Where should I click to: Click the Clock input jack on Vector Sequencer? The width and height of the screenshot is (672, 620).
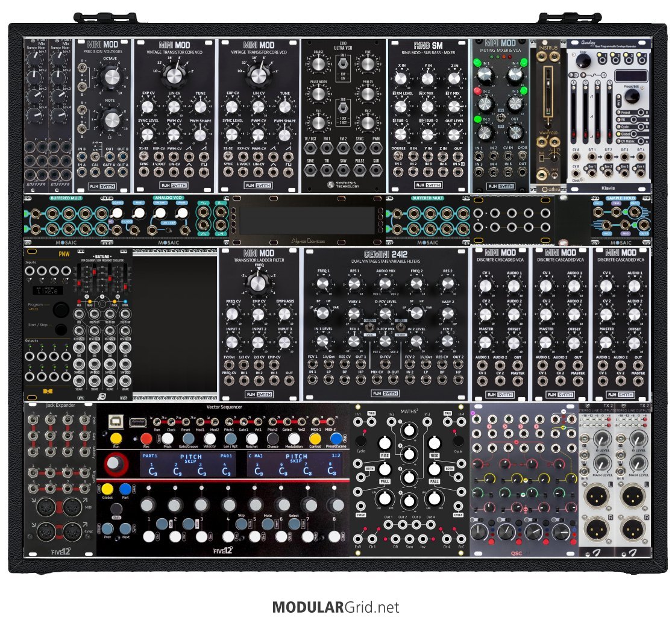[171, 422]
